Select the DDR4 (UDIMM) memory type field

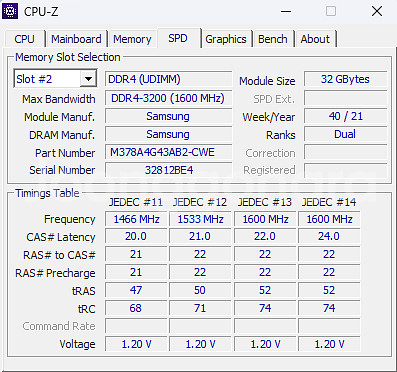168,79
